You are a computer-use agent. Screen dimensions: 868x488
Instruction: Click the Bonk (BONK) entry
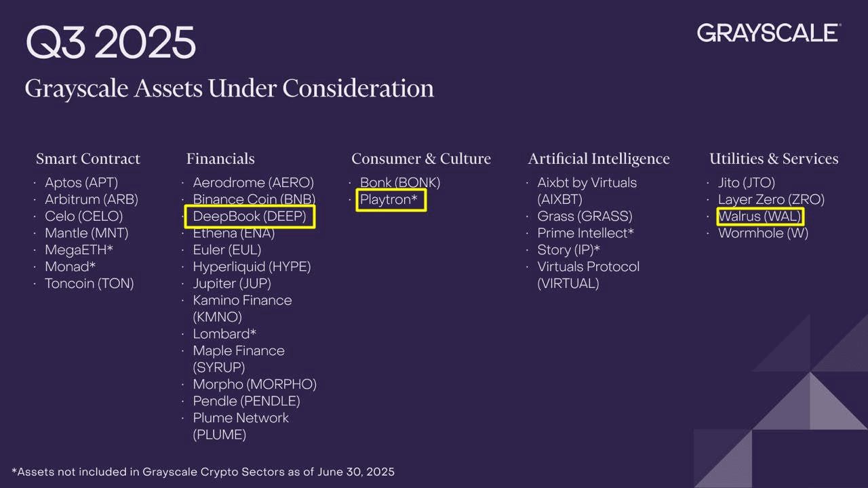pyautogui.click(x=400, y=183)
